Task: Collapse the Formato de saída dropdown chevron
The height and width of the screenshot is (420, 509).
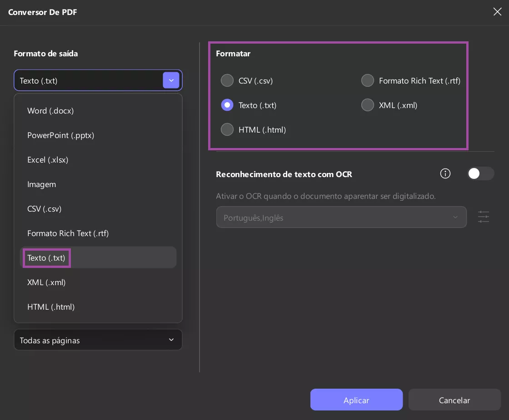Action: (x=171, y=80)
